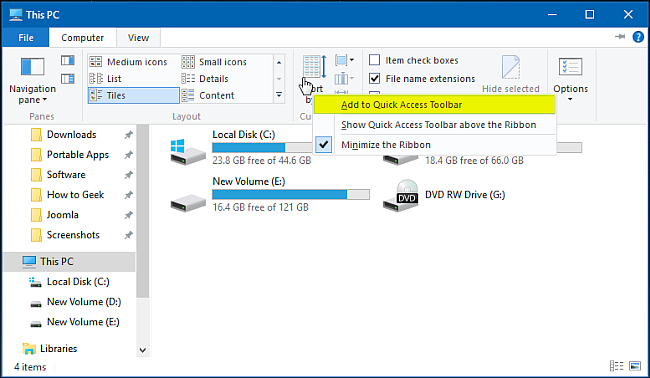Click Local Disk (C:) usage bar
Viewport: 650px width, 378px height.
[262, 148]
